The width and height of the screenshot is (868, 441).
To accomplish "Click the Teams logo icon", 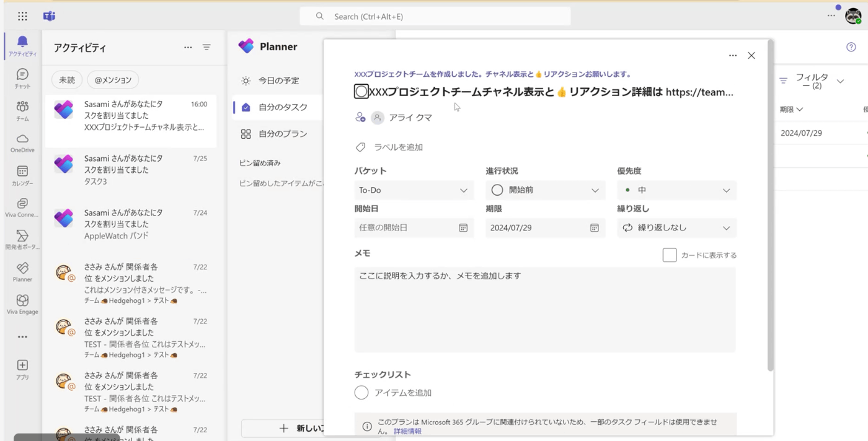I will coord(49,16).
